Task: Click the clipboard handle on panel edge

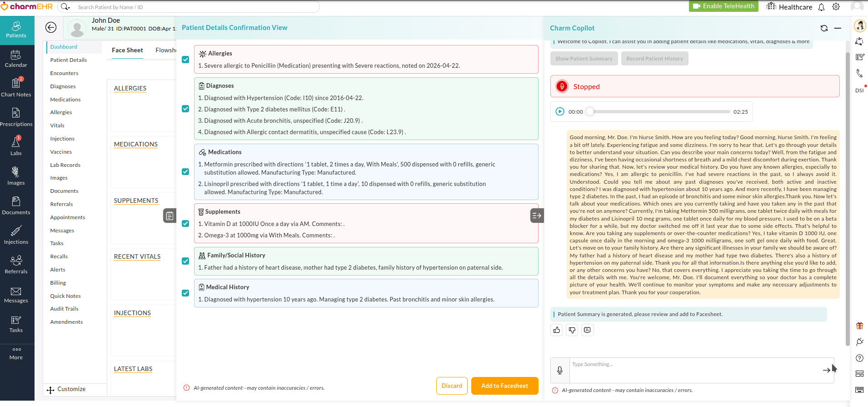Action: pos(170,216)
